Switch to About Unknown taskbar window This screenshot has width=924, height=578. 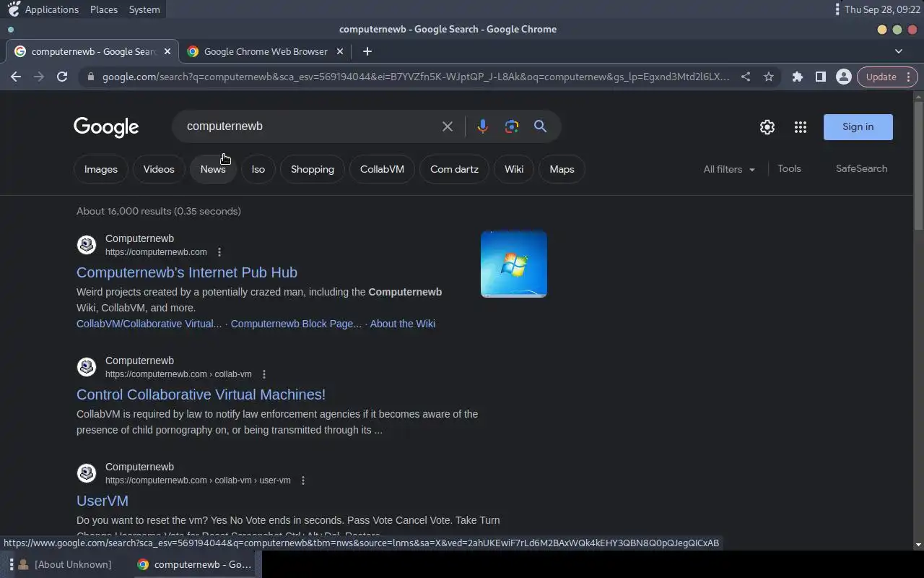[65, 564]
